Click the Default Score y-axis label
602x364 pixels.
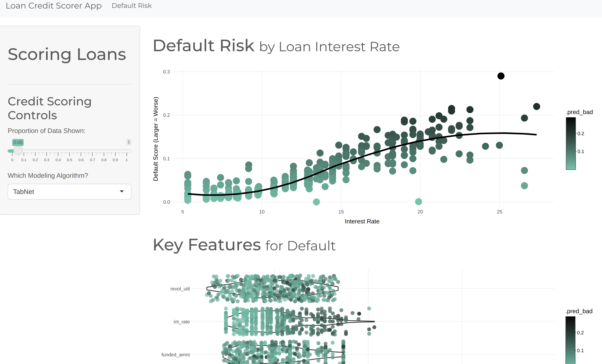156,139
